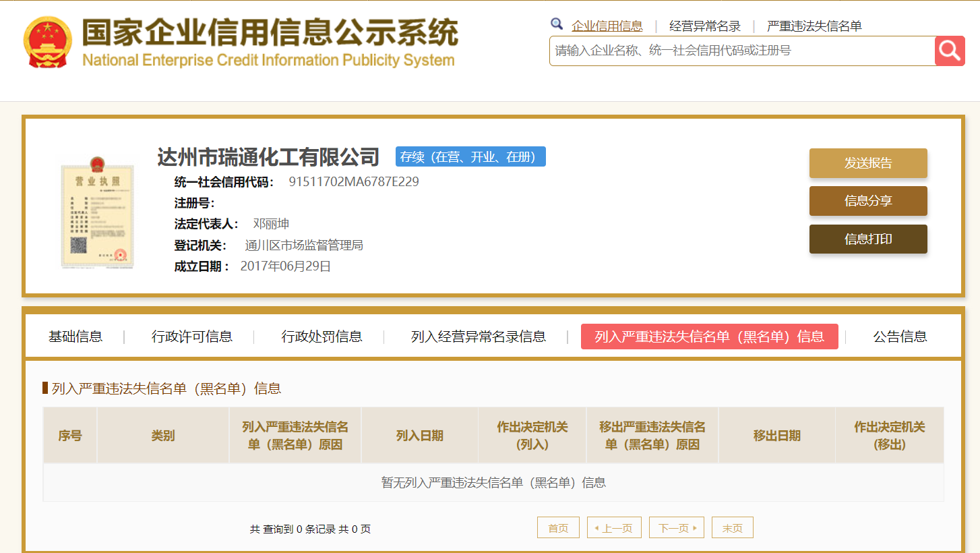
Task: Select the 列入严重违法失信名单（黑名单）信息 tab
Action: coord(710,337)
